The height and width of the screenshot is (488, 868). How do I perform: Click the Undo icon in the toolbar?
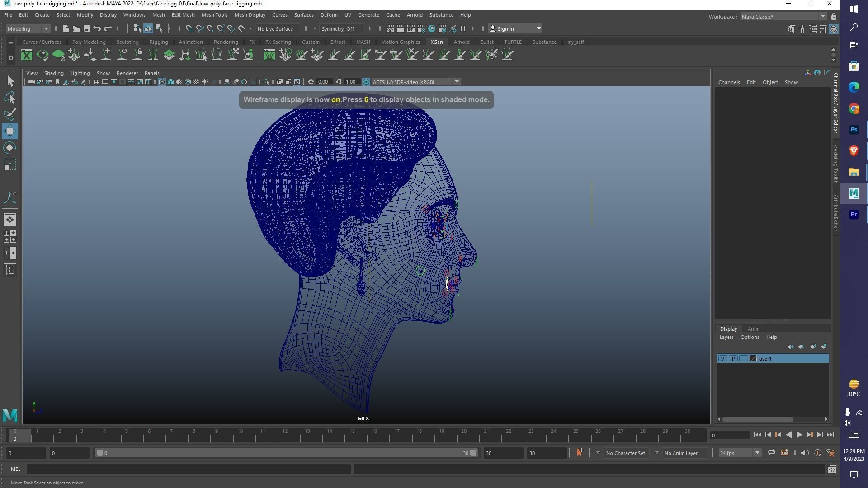(x=97, y=28)
